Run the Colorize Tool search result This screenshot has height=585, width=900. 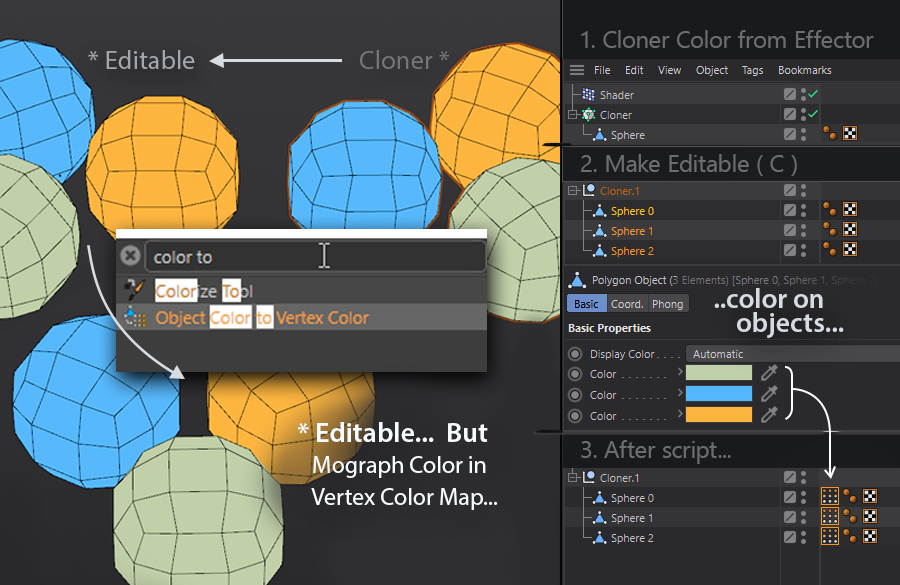pos(301,290)
